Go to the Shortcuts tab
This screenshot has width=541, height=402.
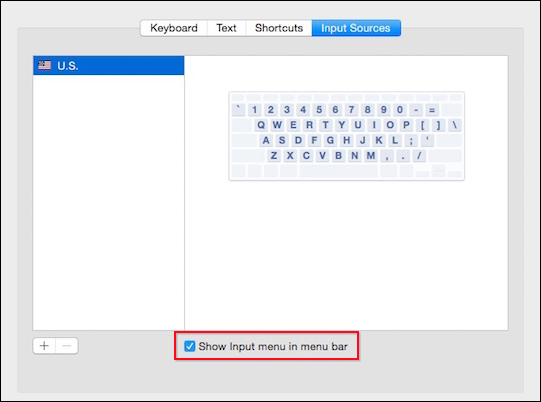[x=279, y=28]
